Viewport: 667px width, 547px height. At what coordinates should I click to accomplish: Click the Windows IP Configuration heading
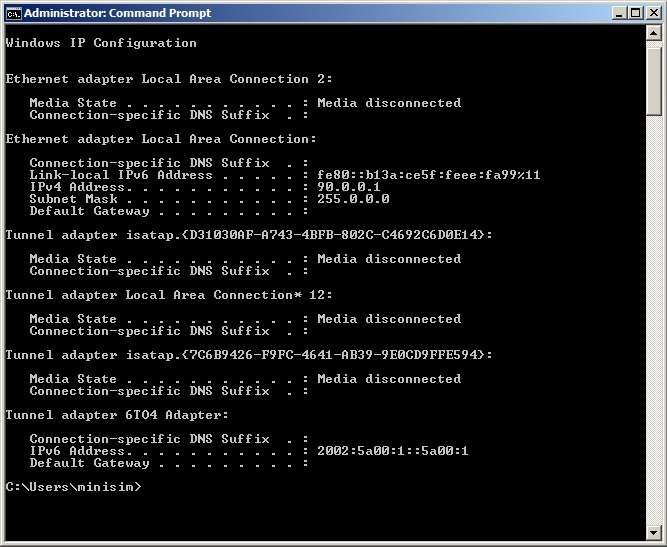pyautogui.click(x=101, y=43)
